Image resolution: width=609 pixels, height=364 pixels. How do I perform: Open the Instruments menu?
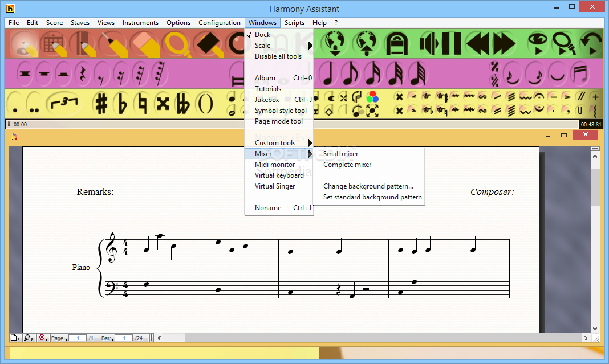(x=140, y=23)
